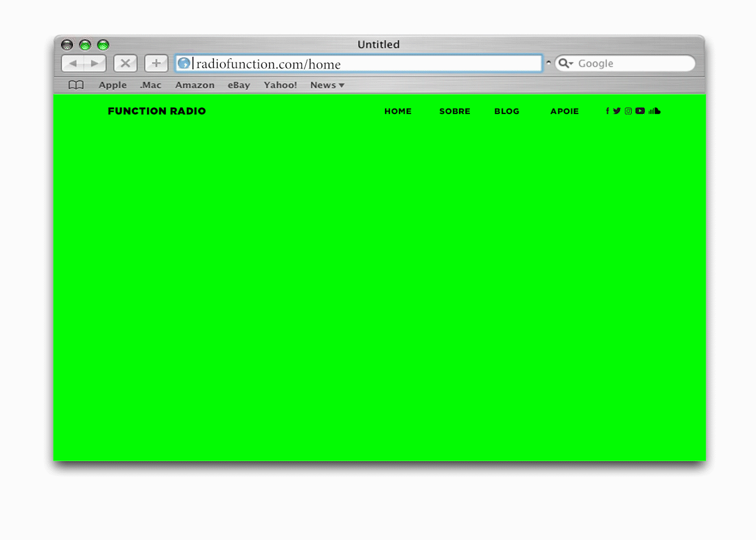Open the Twitter social icon
Viewport: 756px width, 540px height.
click(617, 111)
